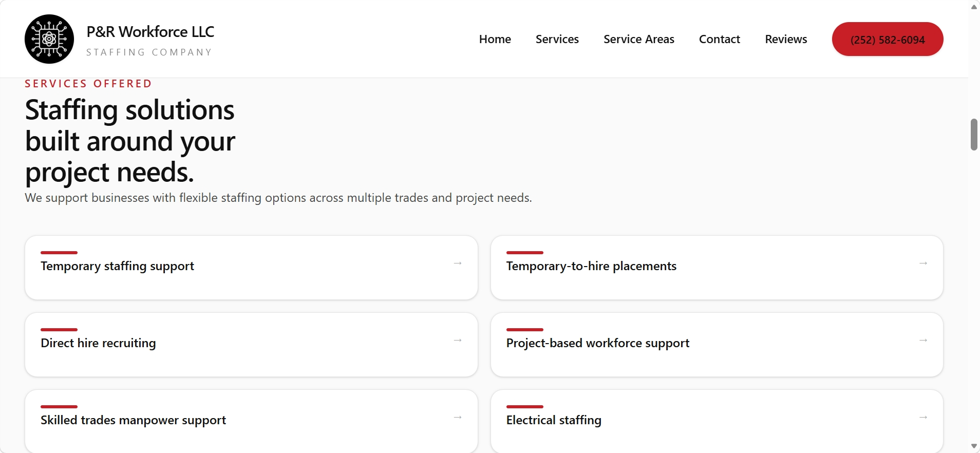The image size is (980, 453).
Task: Click the P&R Workforce circuit logo icon
Action: click(x=49, y=39)
